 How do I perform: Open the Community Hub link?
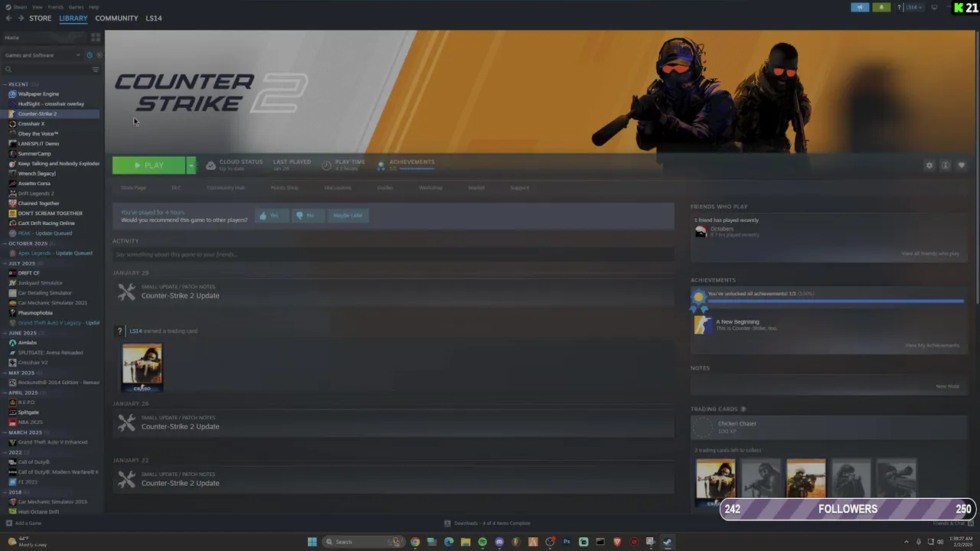226,187
